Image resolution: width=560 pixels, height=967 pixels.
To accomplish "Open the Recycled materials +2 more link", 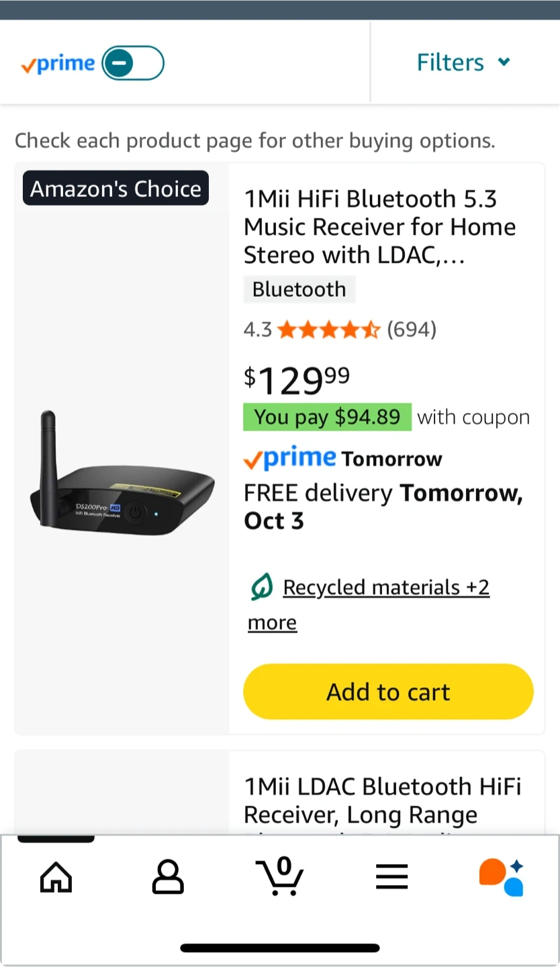I will (385, 588).
